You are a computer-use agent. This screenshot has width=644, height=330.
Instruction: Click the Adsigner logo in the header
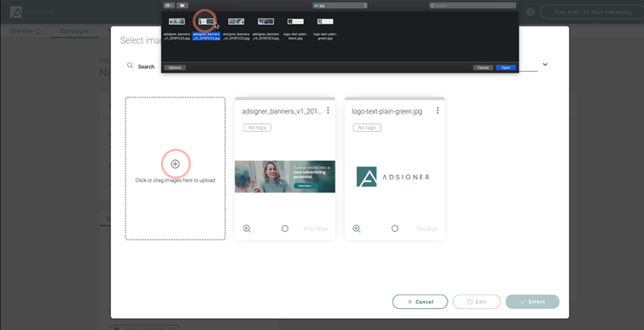click(x=32, y=12)
